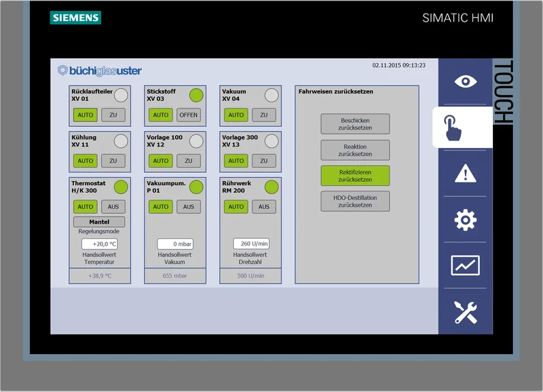Open the overview eye icon in sidebar

point(465,81)
